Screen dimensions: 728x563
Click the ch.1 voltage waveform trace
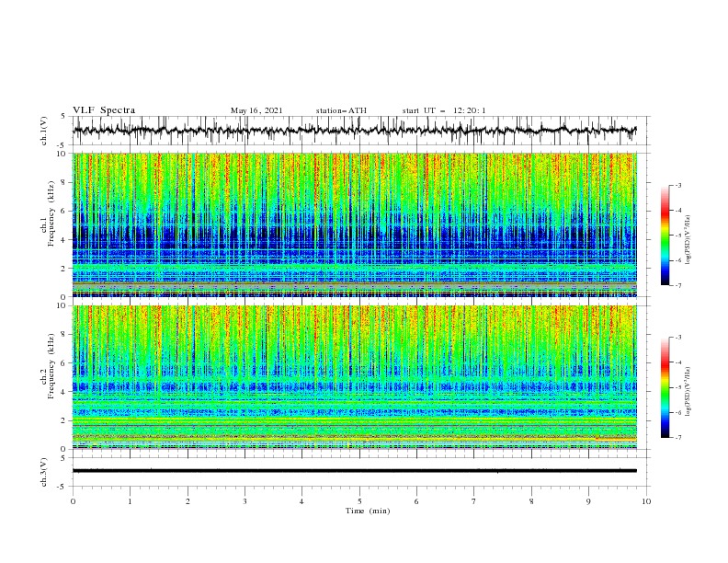point(354,131)
